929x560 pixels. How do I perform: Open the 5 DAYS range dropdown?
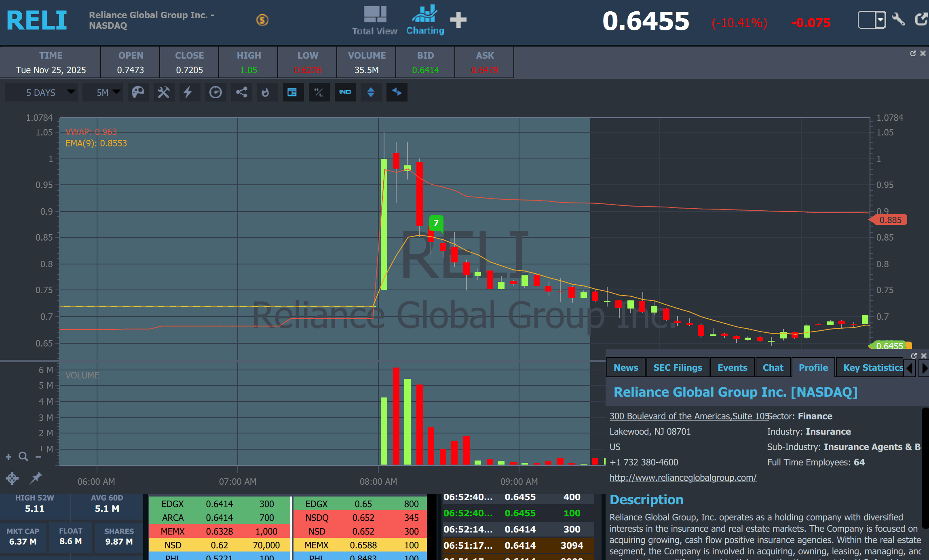click(41, 93)
